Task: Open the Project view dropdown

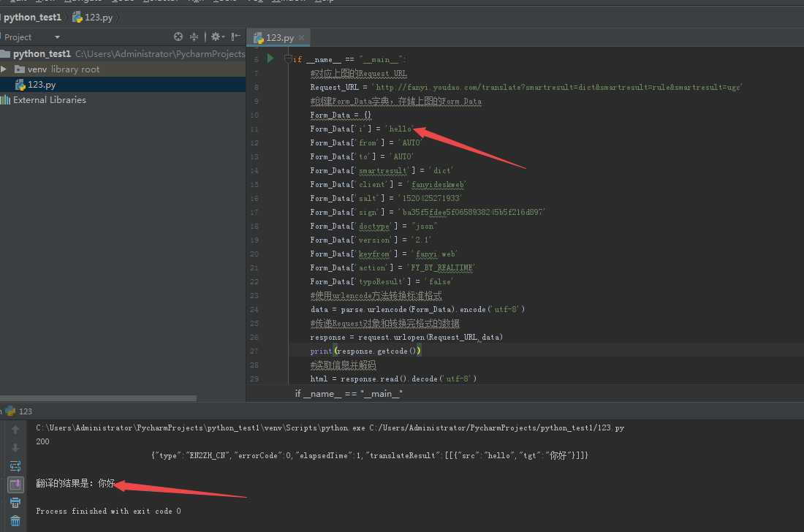Action: coord(57,37)
